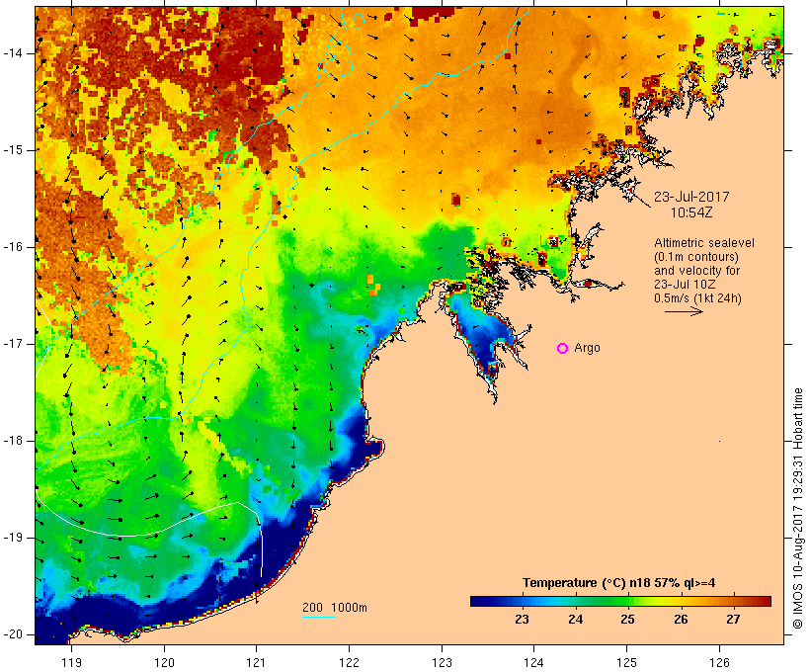Image resolution: width=810 pixels, height=672 pixels.
Task: Click the colorbar label '27'
Action: point(734,620)
